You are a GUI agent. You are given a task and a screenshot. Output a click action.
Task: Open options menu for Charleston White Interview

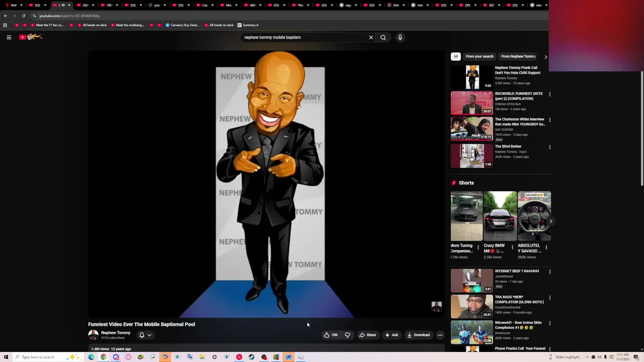tap(549, 120)
